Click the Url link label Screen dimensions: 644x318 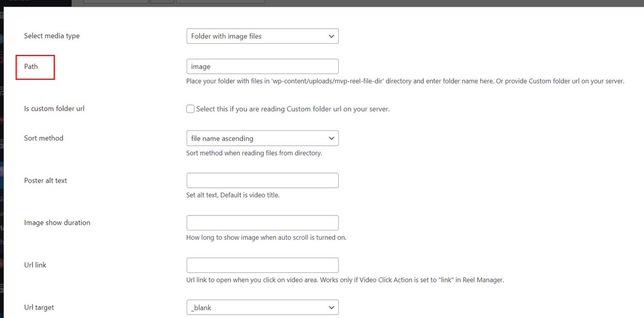[x=35, y=265]
